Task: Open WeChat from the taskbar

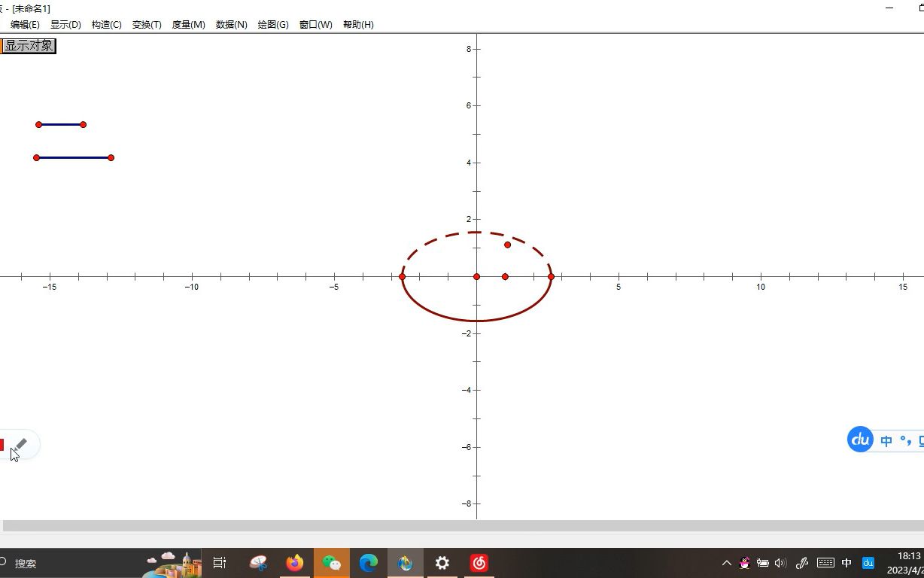Action: click(332, 563)
